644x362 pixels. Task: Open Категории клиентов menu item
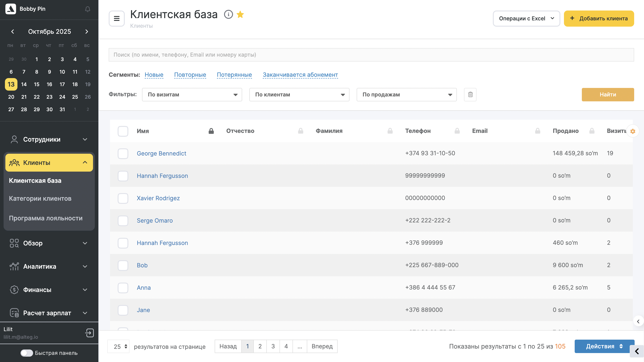(40, 198)
